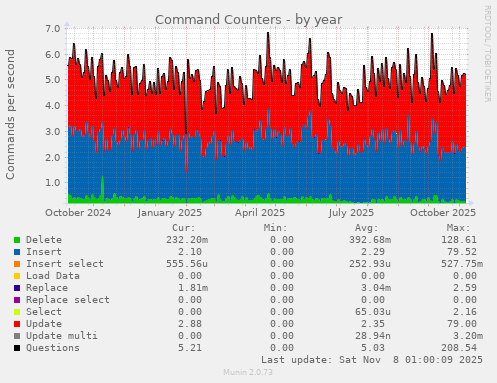Click Delete current value 232.20m
The width and height of the screenshot is (497, 383).
(x=187, y=240)
